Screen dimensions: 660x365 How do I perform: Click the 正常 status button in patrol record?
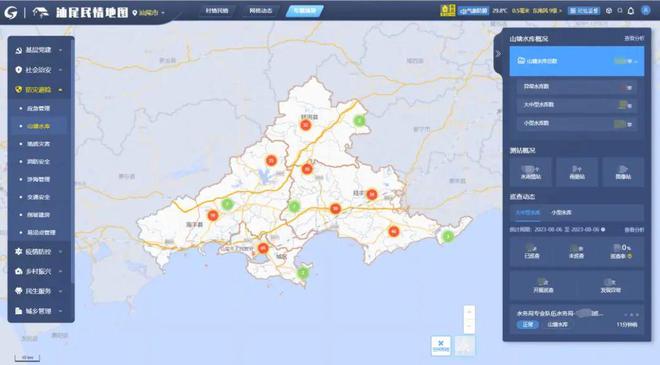point(527,325)
